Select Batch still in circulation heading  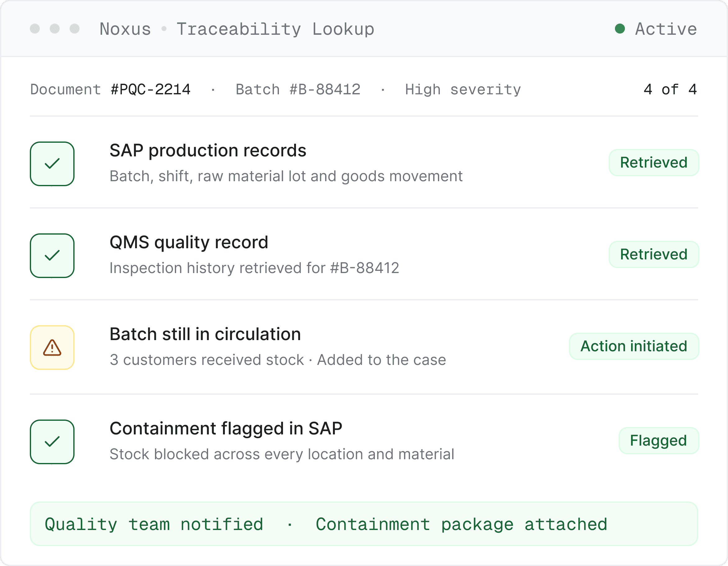(x=205, y=334)
